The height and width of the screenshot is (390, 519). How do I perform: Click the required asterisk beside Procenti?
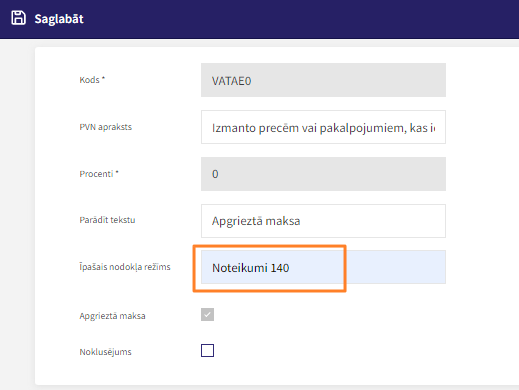coord(117,172)
